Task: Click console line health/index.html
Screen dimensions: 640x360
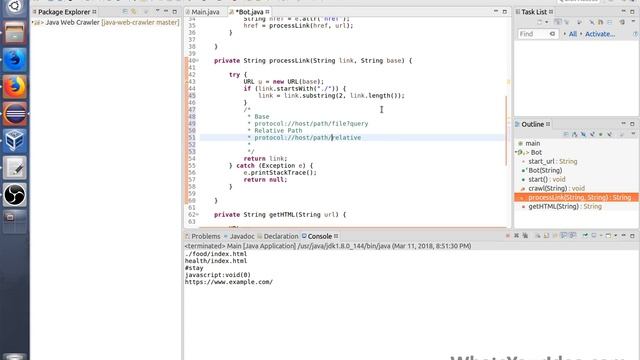Action: pyautogui.click(x=216, y=261)
